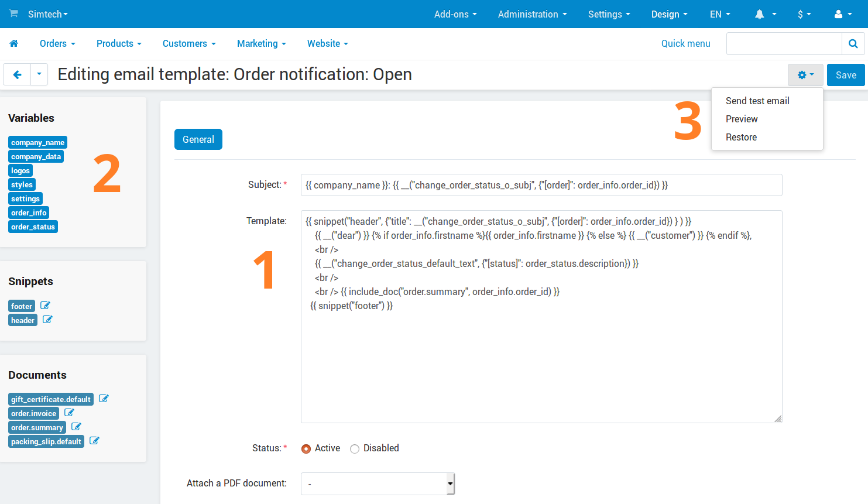
Task: Click the shopping cart icon beside Simtech
Action: [x=14, y=13]
